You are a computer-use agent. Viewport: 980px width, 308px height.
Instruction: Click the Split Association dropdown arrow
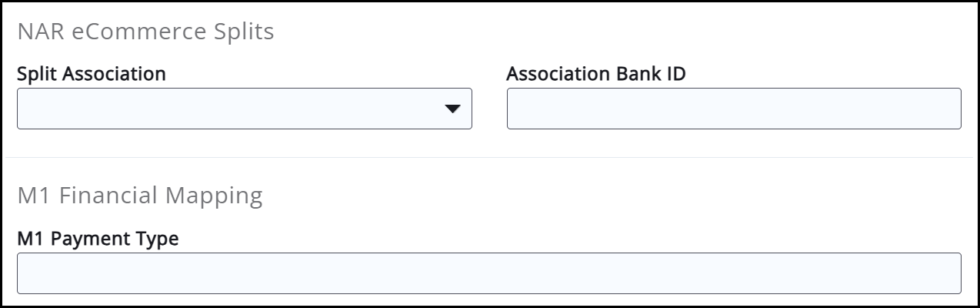[452, 109]
